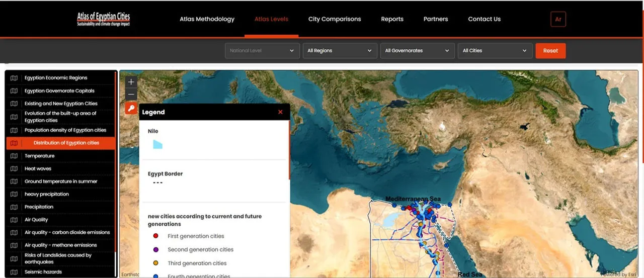Toggle the legend key icon button

131,108
